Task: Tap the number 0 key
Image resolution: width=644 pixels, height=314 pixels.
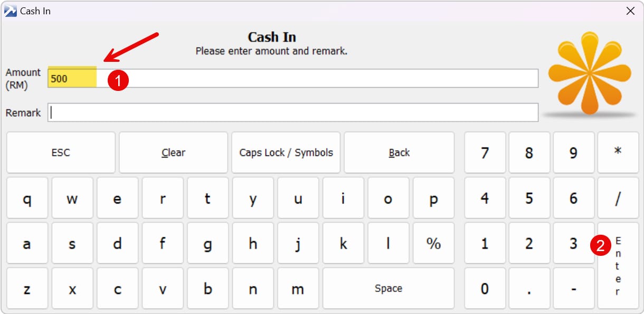Action: [x=485, y=289]
